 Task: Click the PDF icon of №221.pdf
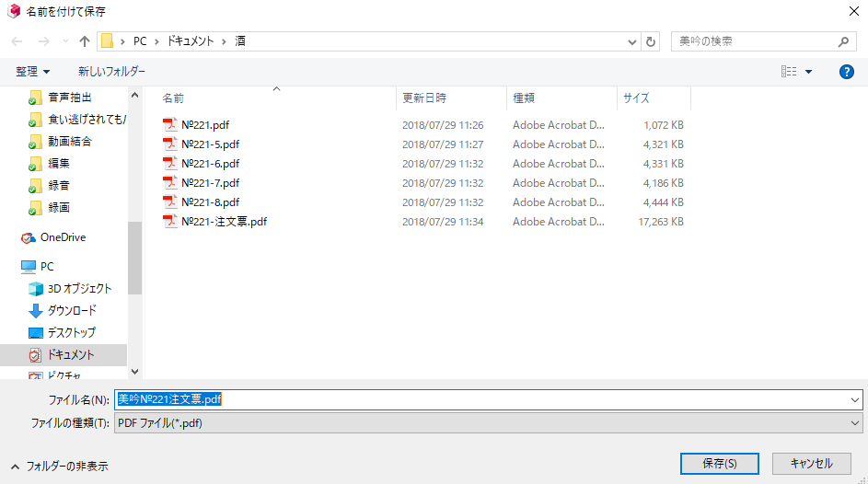coord(170,124)
